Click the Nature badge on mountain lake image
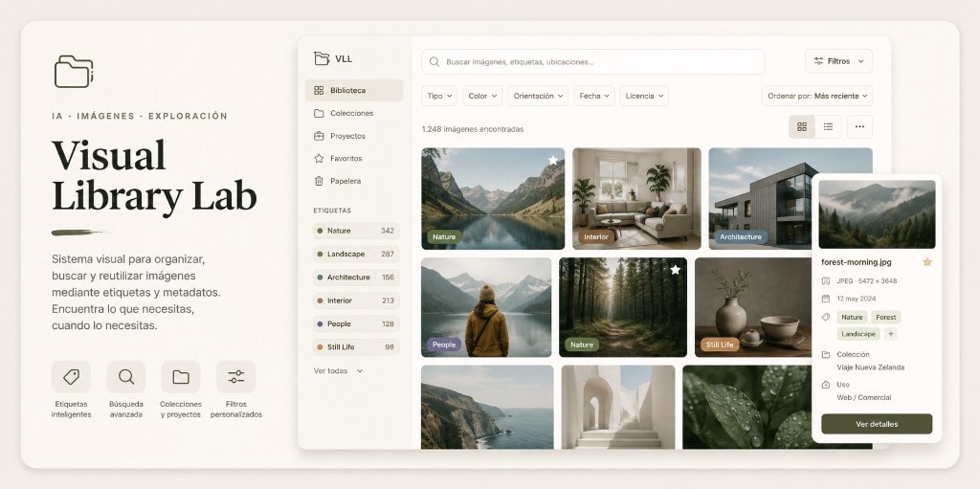 pos(444,237)
